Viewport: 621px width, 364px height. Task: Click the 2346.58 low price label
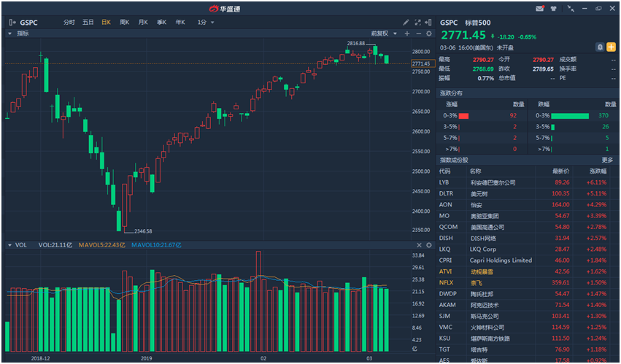coord(143,231)
